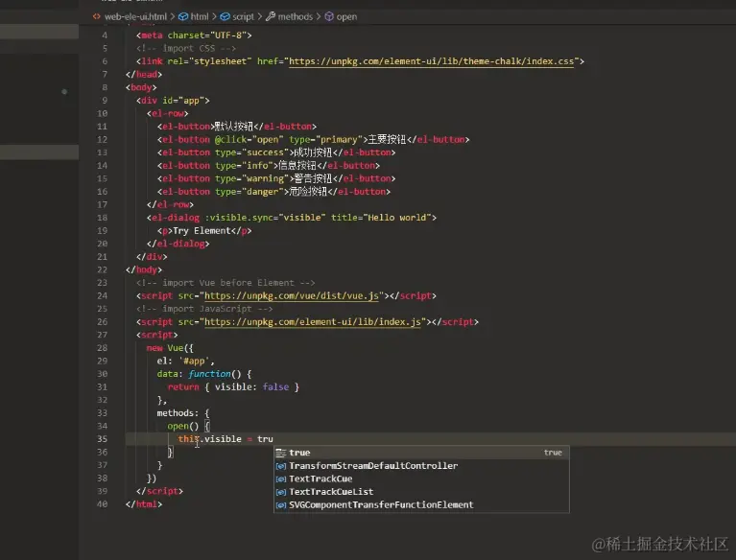This screenshot has width=736, height=560.
Task: Select the html breadcrumb segment
Action: click(200, 16)
